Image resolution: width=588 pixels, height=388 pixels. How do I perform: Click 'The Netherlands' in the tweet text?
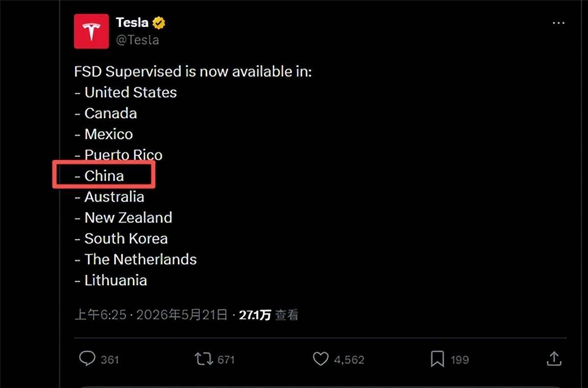[141, 259]
